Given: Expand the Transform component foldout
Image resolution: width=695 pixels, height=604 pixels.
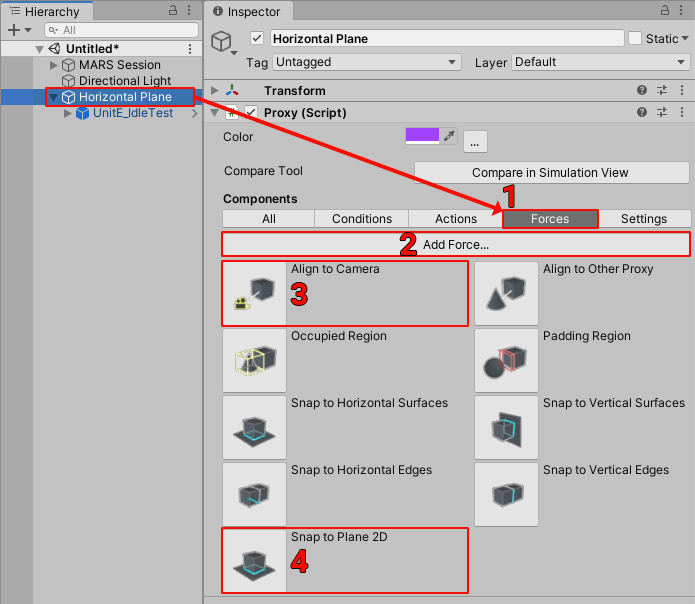Looking at the screenshot, I should tap(216, 91).
